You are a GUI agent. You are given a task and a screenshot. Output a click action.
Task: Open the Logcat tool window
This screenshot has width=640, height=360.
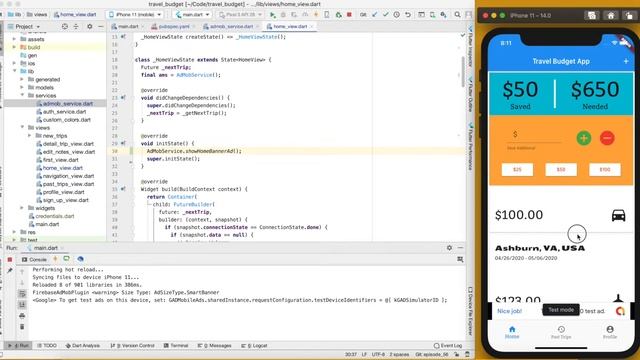[255, 346]
